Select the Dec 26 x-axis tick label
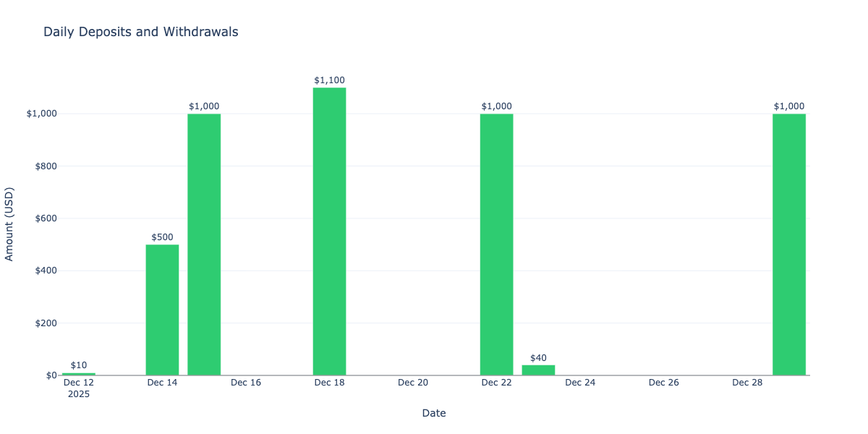Screen dimensions: 868x434 click(663, 383)
